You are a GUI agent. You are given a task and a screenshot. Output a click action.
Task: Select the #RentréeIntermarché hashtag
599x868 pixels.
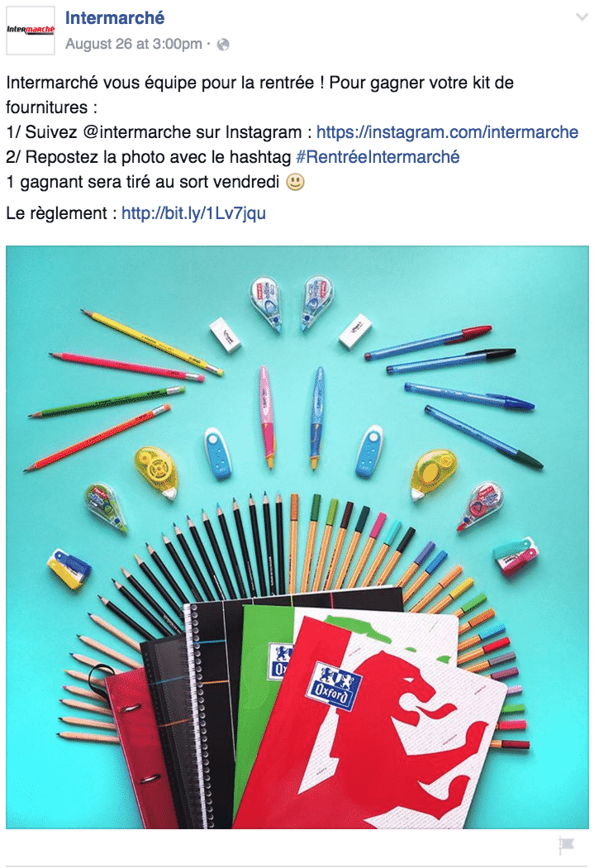pyautogui.click(x=378, y=157)
